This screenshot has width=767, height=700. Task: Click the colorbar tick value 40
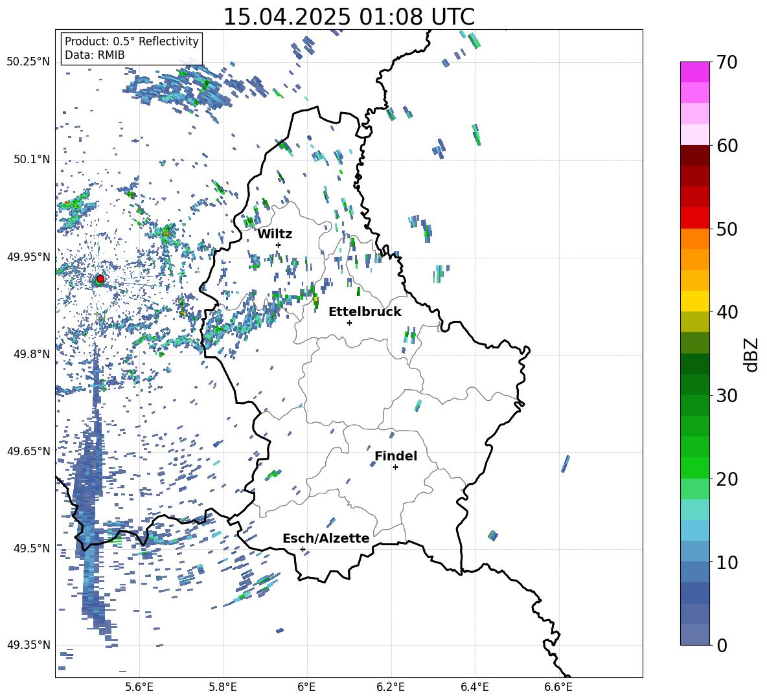[x=727, y=312]
